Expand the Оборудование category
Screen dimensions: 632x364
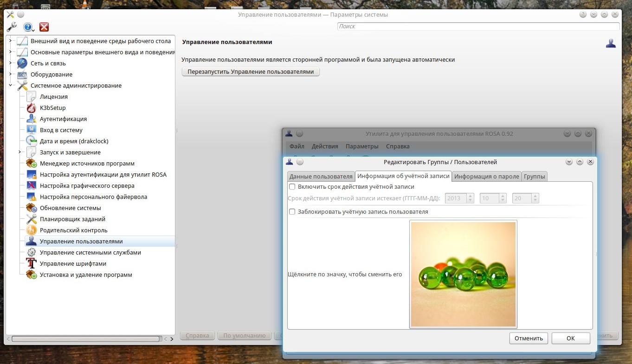click(11, 74)
